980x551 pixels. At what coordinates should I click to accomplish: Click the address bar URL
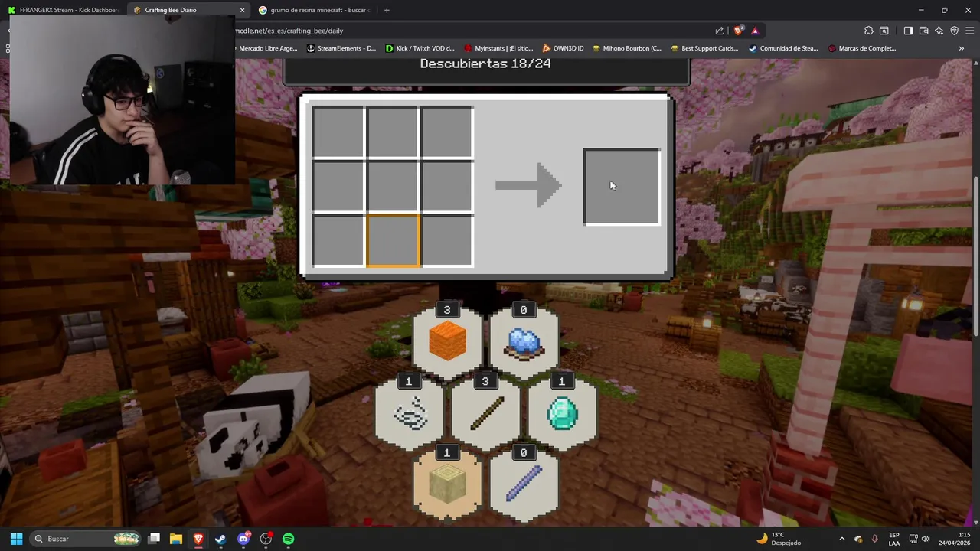tap(289, 31)
